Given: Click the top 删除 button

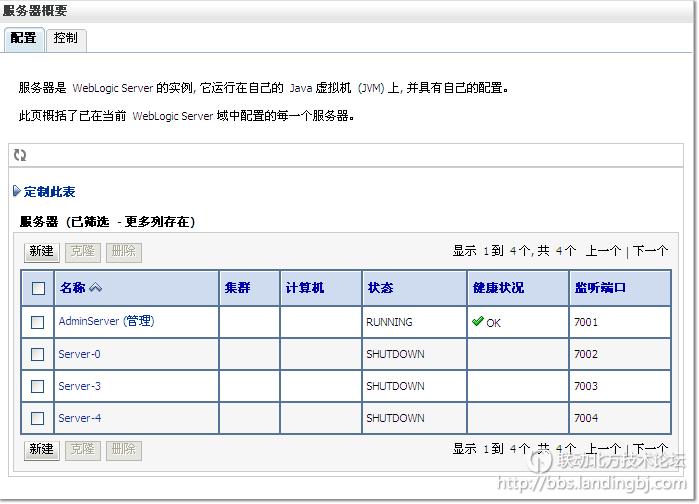Looking at the screenshot, I should click(124, 252).
